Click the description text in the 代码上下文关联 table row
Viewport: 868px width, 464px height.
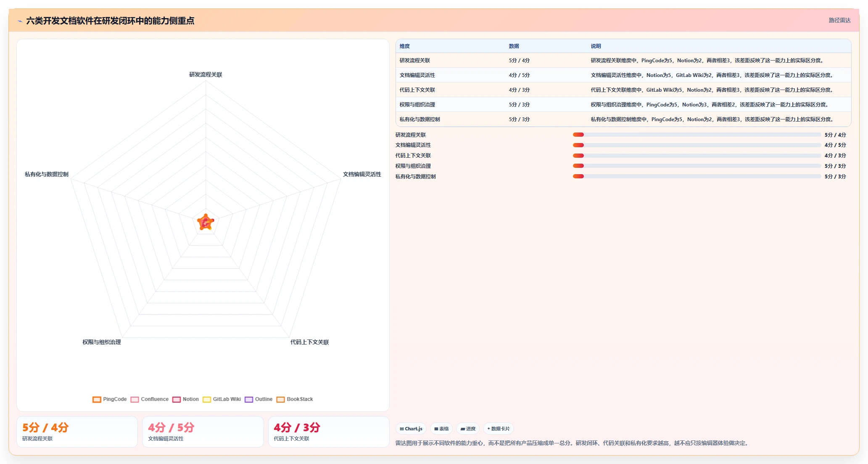click(x=712, y=90)
